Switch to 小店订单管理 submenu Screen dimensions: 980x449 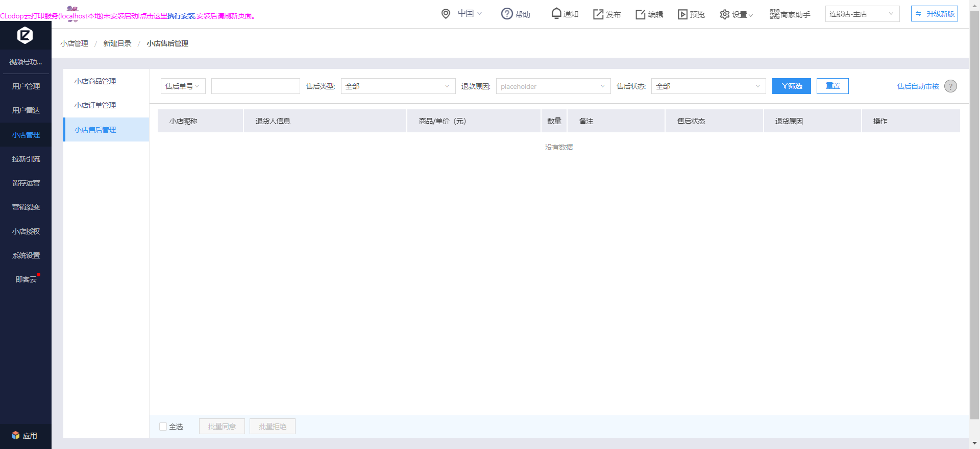[x=106, y=105]
